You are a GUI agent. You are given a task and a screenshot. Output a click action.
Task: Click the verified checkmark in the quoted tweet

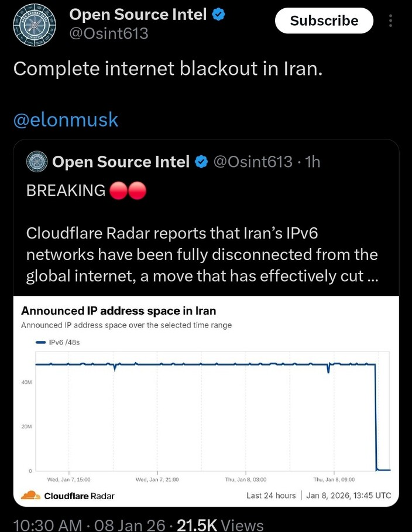pyautogui.click(x=201, y=162)
